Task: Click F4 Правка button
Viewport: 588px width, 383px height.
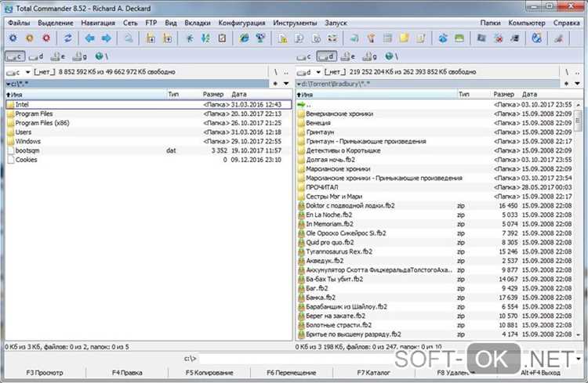Action: [127, 373]
